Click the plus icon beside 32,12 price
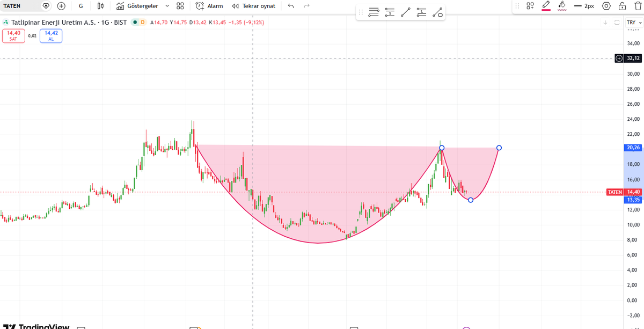Image resolution: width=644 pixels, height=329 pixels. [x=619, y=58]
